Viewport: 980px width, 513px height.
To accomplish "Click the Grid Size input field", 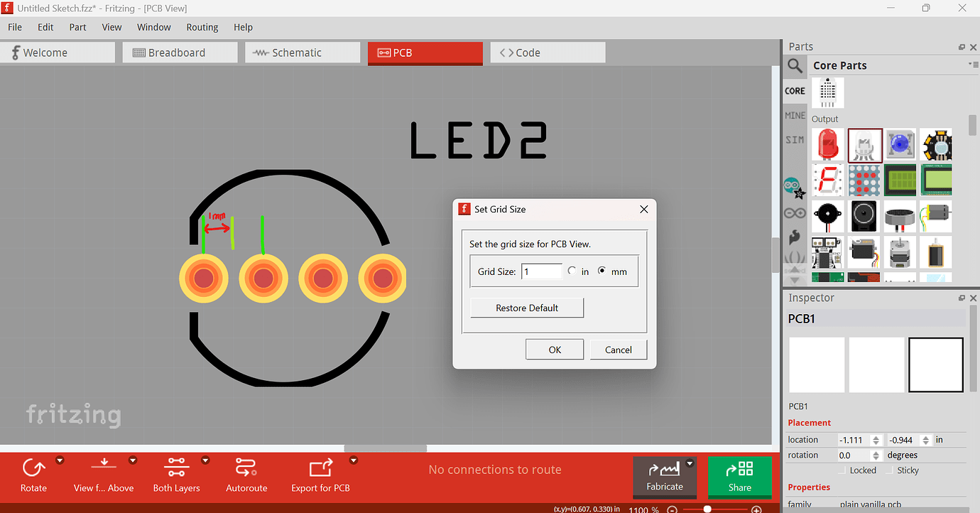I will click(541, 271).
